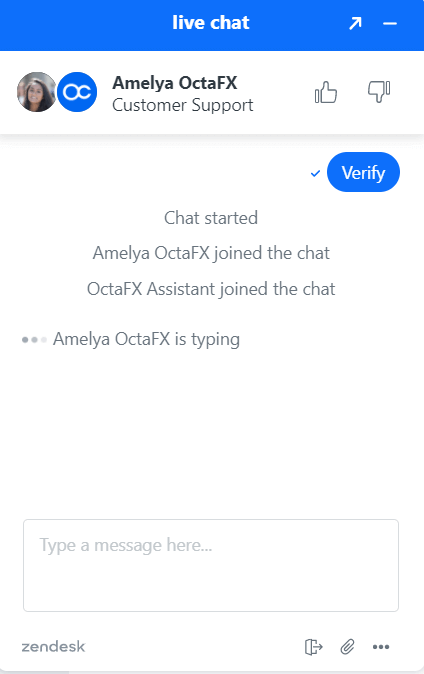Screen dimensions: 424x674
Task: Click the sent checkmark beside Verify
Action: coord(315,174)
